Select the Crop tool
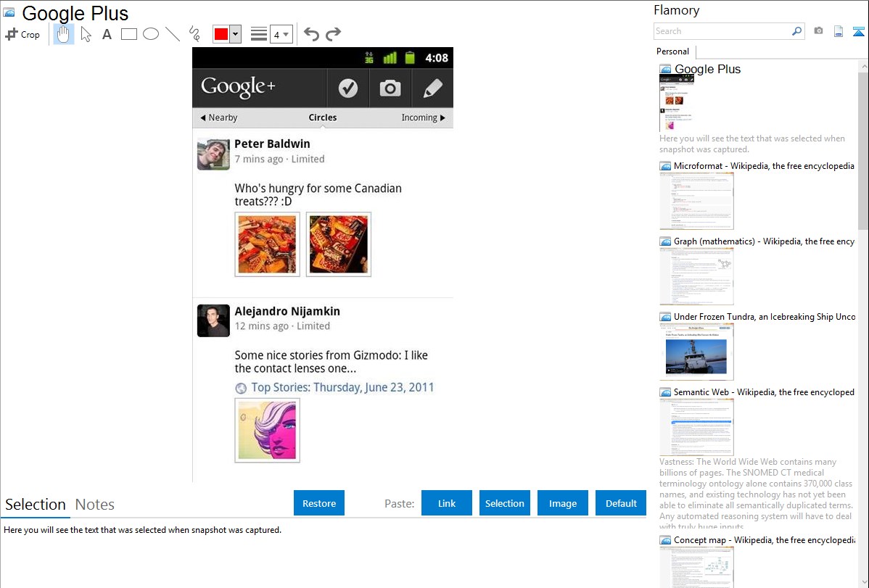 click(22, 34)
